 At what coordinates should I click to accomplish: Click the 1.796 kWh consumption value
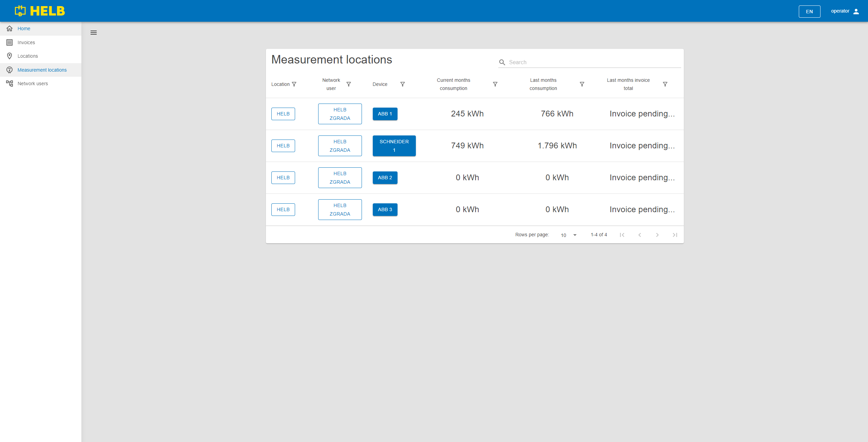(x=557, y=146)
